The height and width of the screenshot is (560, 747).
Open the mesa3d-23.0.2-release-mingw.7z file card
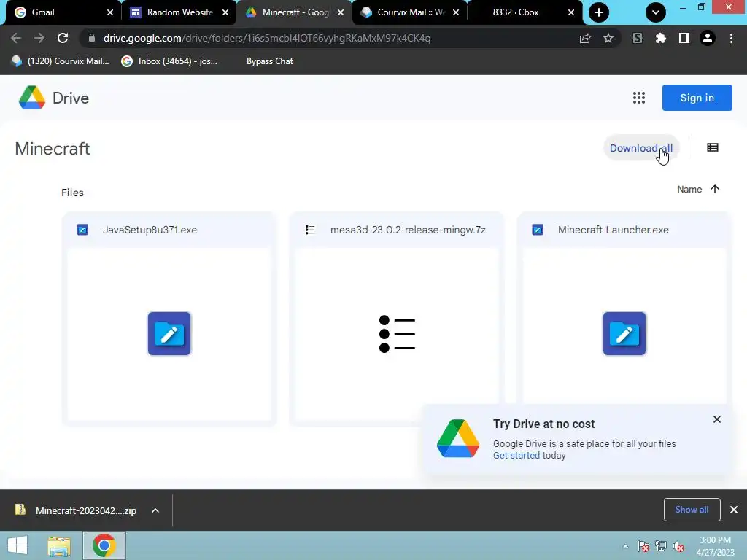tap(396, 319)
